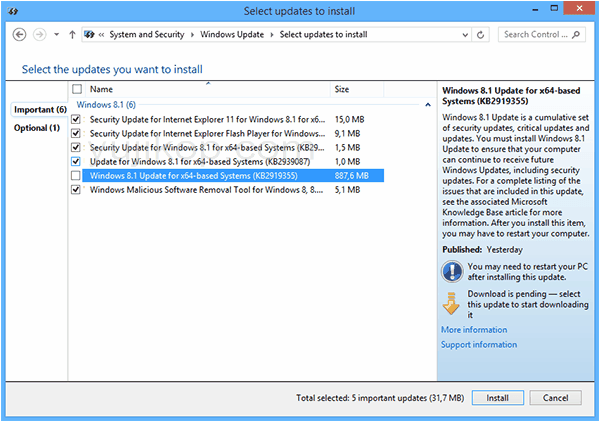Viewport: 600px width, 422px height.
Task: Maximize the update window
Action: [554, 8]
